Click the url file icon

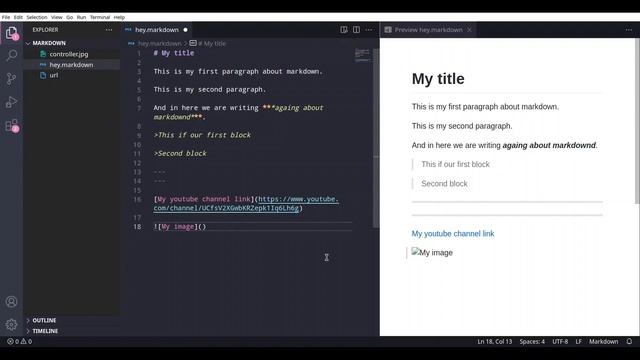[43, 75]
